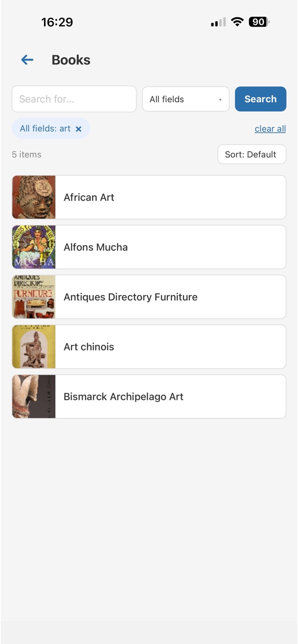The image size is (298, 644).
Task: Tap the Bismarck Archipelago Art cover image
Action: click(34, 397)
